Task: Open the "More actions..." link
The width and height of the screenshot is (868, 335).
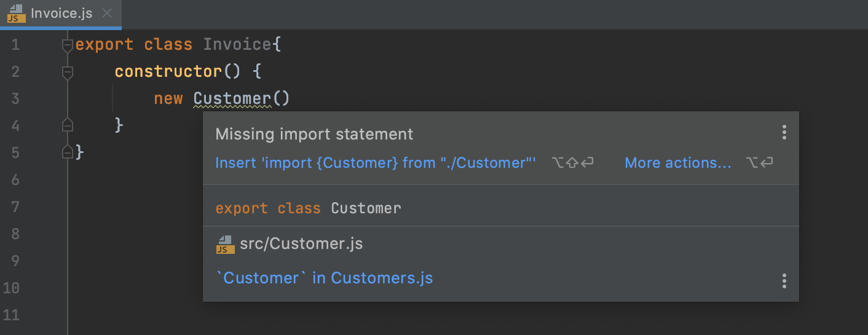Action: tap(678, 163)
